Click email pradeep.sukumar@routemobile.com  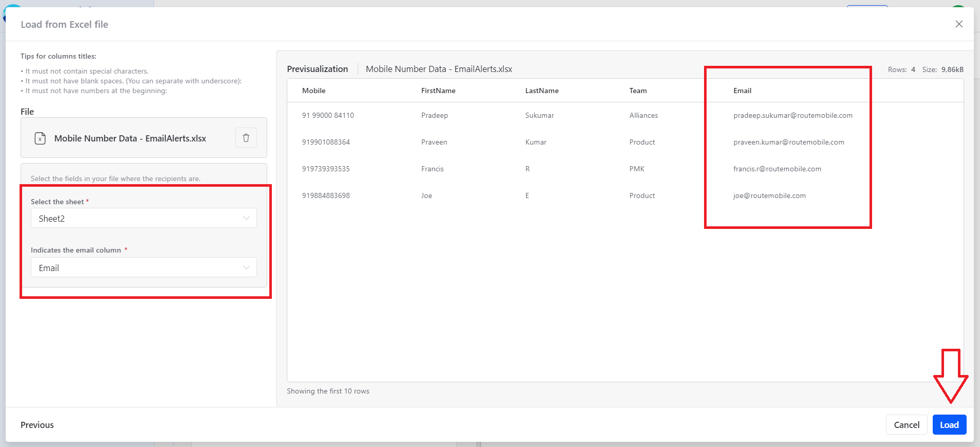(792, 115)
